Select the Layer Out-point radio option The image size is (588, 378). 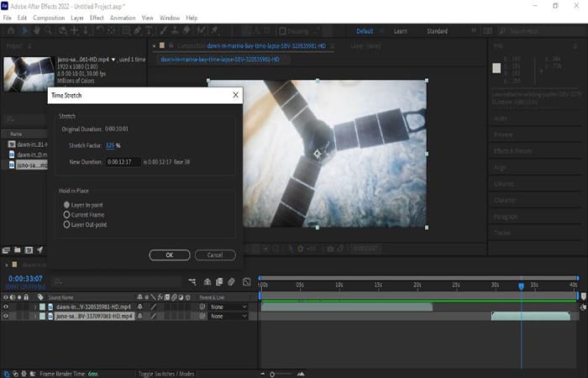66,224
